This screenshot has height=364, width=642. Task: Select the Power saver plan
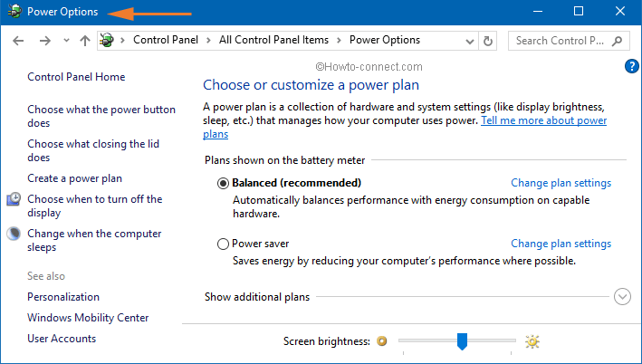(223, 244)
